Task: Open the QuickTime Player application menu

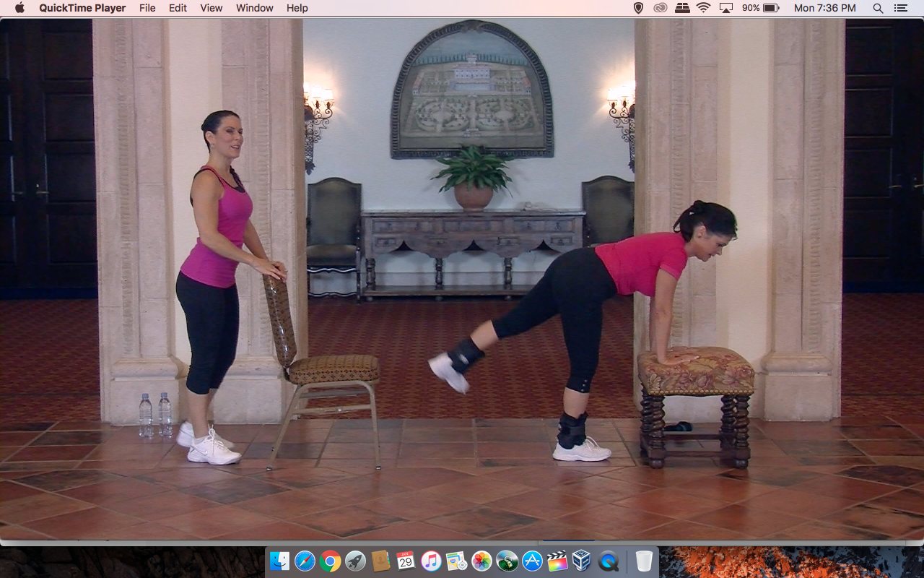Action: pyautogui.click(x=82, y=8)
